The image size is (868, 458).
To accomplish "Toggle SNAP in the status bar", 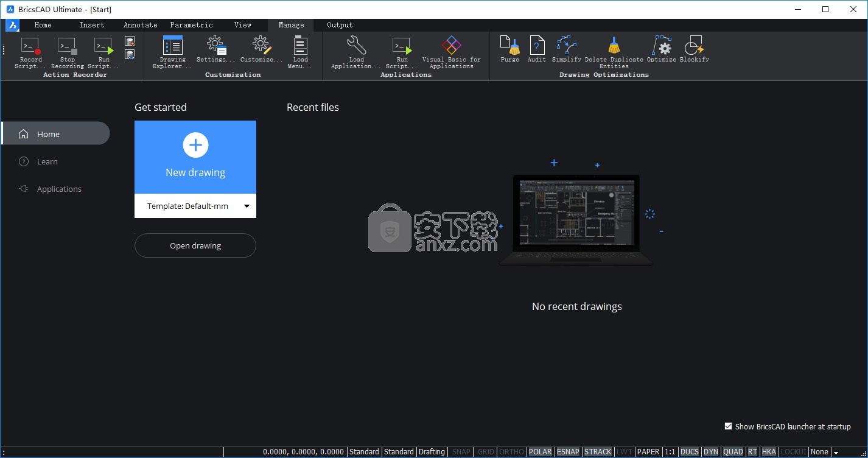I will (461, 452).
